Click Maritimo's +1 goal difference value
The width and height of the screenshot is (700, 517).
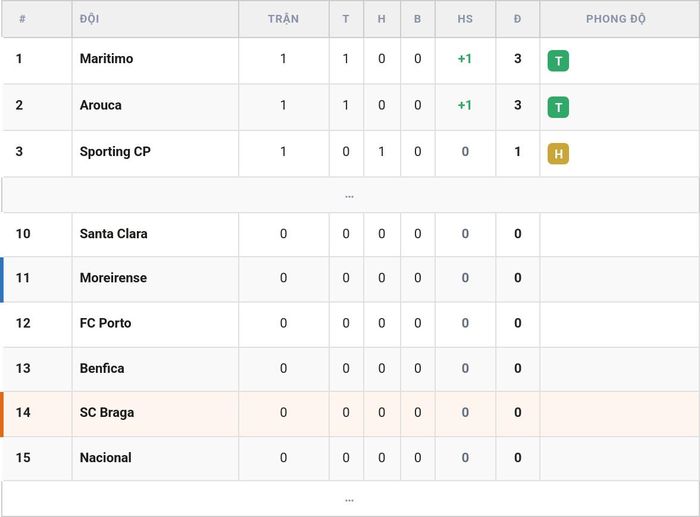tap(465, 58)
